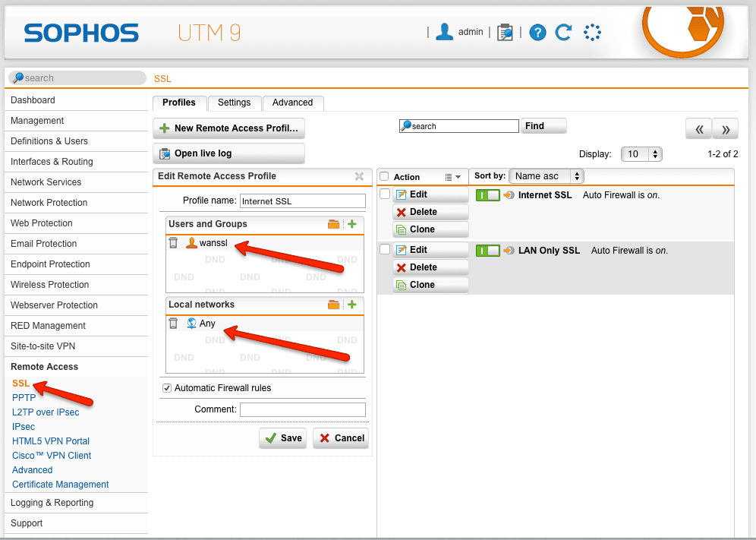Open folder icon for Users and Groups

click(x=334, y=224)
